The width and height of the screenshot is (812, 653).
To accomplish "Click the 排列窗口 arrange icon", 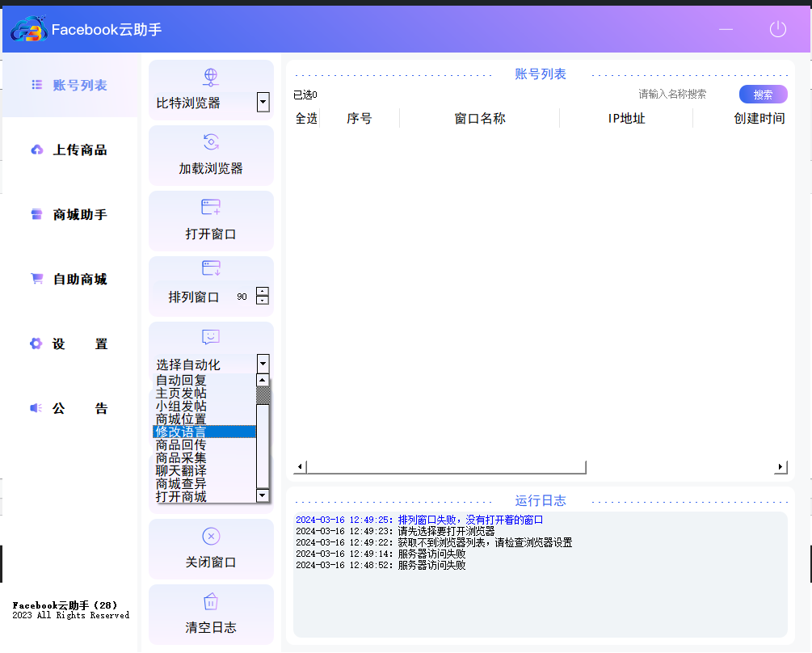I will coord(211,268).
